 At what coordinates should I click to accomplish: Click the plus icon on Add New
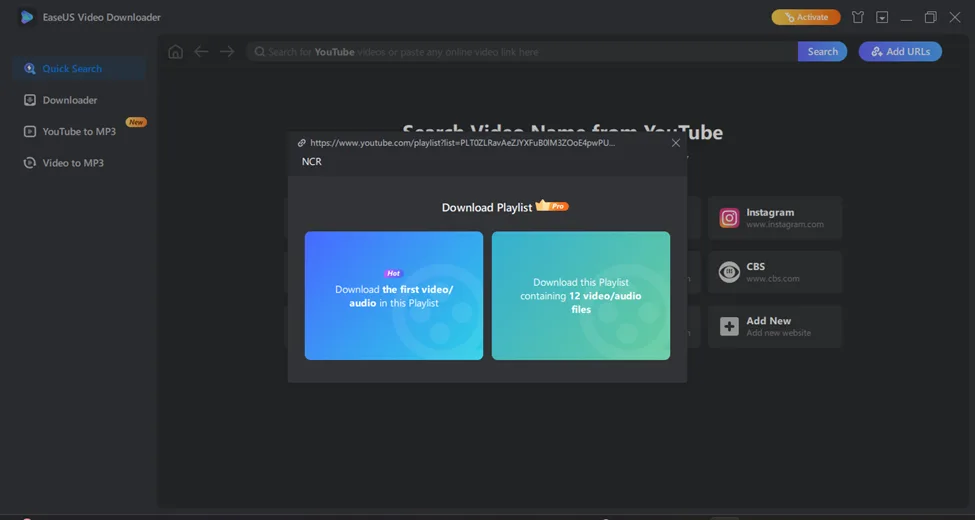pyautogui.click(x=729, y=327)
